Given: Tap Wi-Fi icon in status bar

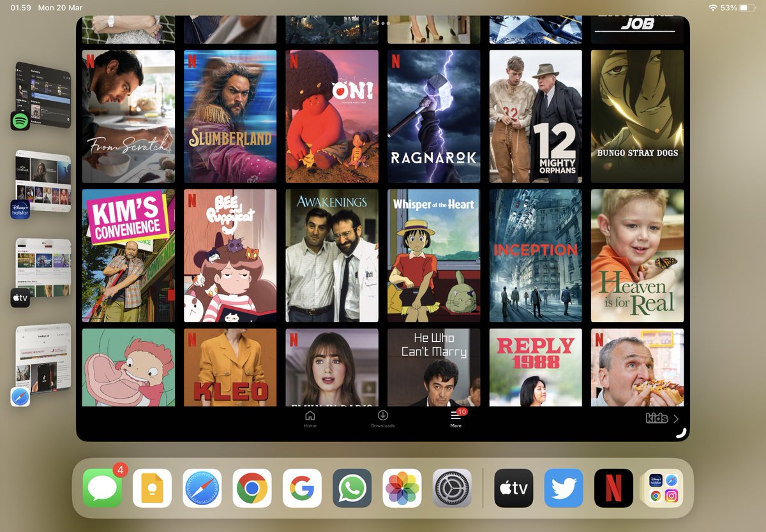Looking at the screenshot, I should (713, 8).
